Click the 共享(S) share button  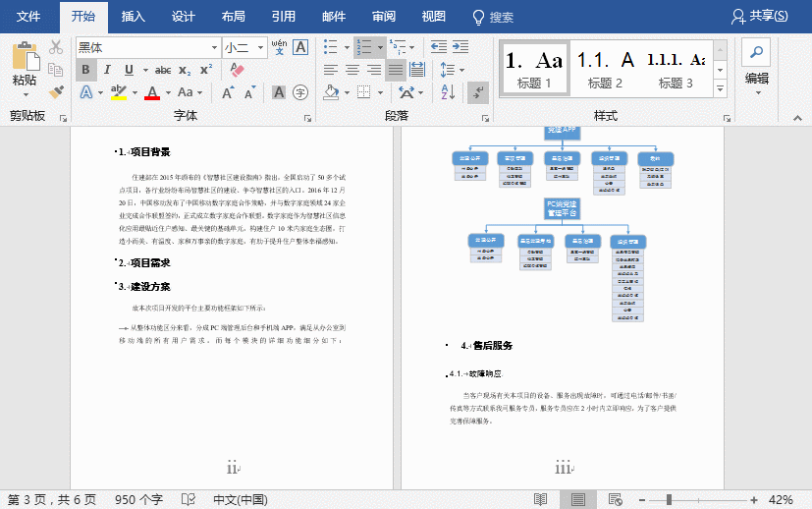tap(760, 17)
